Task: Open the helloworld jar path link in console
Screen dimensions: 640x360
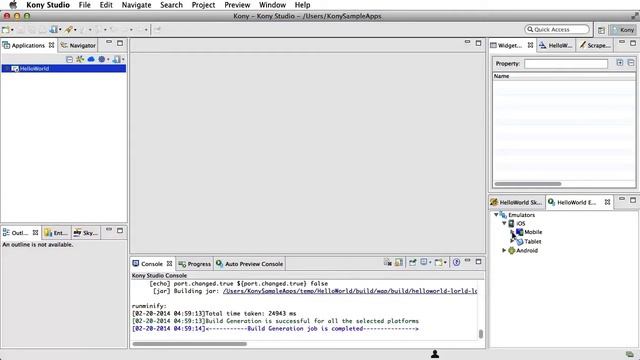Action: (350, 291)
